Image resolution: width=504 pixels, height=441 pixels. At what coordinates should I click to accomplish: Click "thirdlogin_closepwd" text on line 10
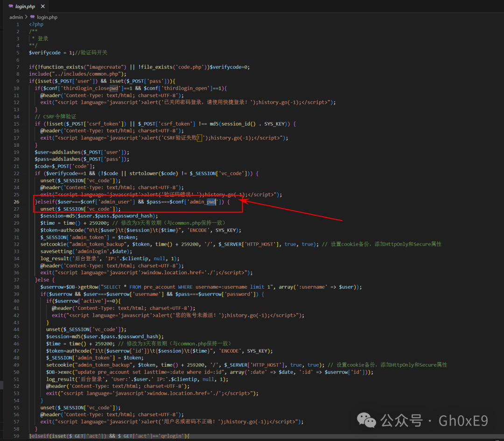[90, 88]
